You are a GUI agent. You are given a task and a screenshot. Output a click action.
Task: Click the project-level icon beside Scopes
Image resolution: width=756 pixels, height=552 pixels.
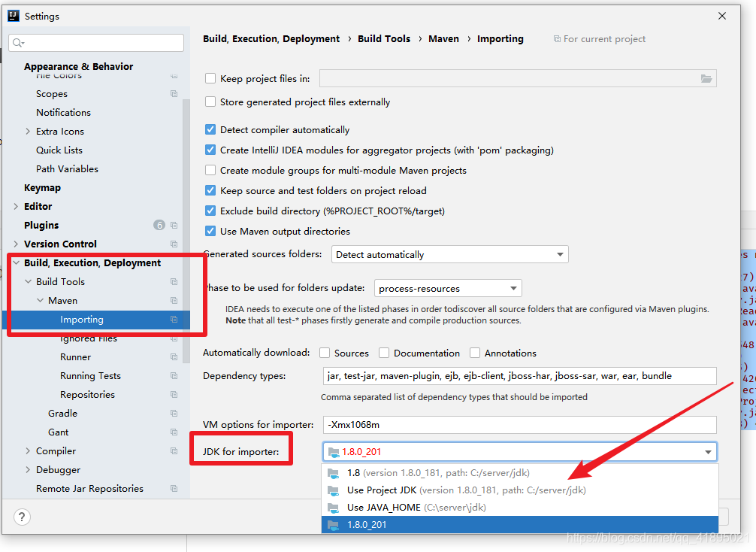pos(174,93)
